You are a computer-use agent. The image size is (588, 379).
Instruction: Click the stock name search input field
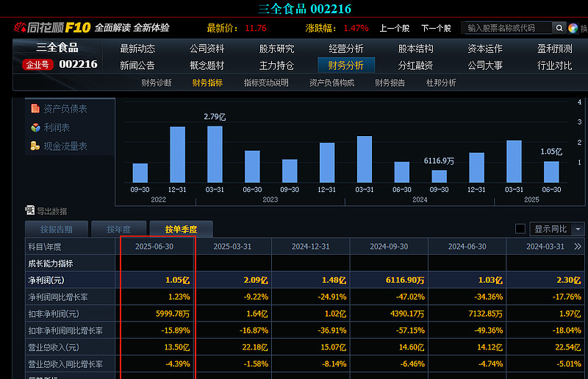click(x=507, y=28)
